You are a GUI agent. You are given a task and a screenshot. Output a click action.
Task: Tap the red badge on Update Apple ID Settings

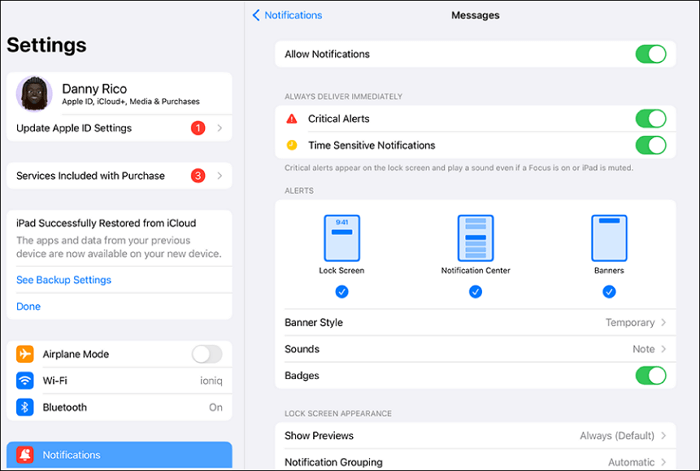[x=198, y=128]
